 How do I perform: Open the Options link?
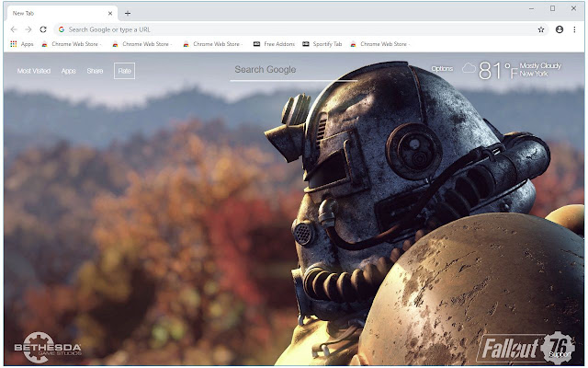pos(442,69)
